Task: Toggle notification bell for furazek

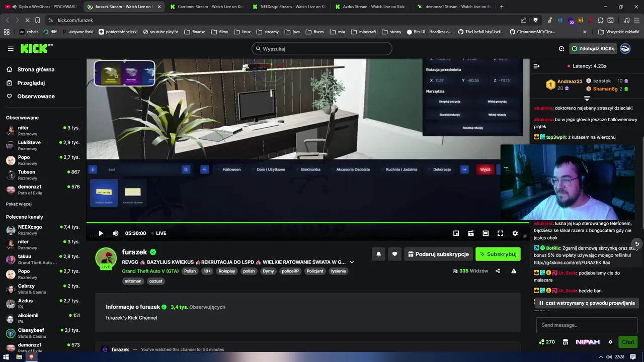Action: point(378,254)
